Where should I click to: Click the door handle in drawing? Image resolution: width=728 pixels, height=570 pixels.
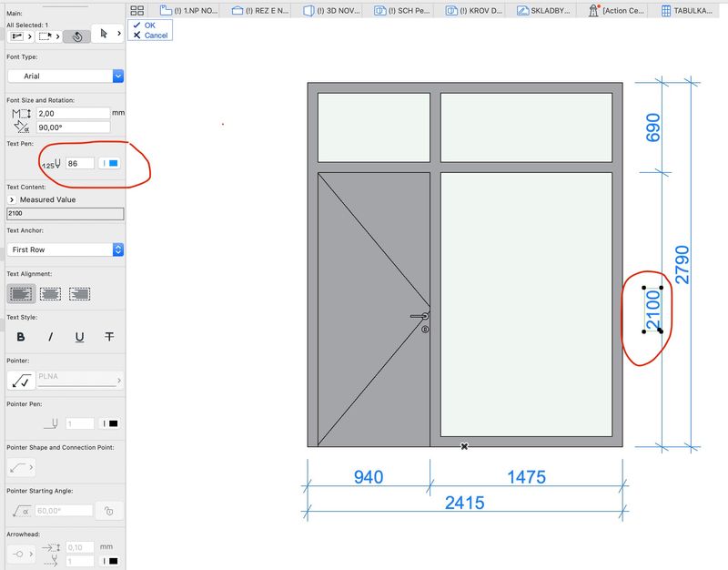coord(420,316)
